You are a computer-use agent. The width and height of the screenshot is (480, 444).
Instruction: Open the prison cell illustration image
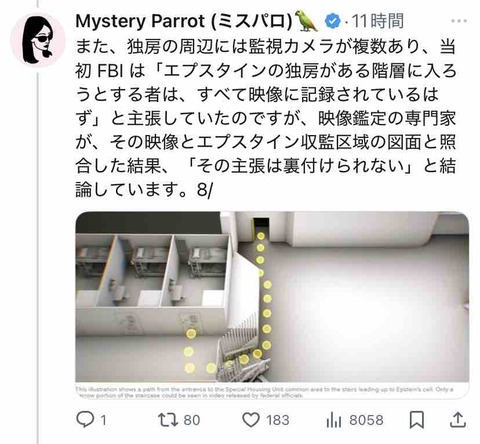272,297
